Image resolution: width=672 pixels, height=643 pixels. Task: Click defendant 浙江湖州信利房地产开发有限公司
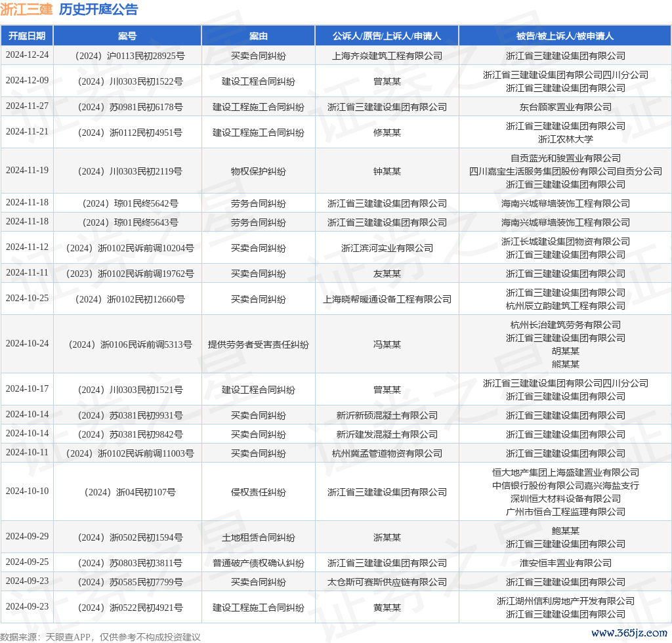(x=565, y=602)
